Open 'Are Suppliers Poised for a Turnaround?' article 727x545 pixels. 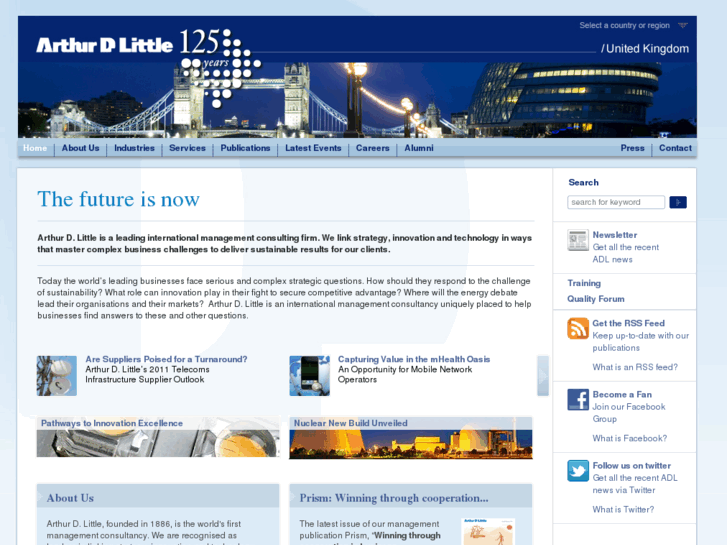(166, 359)
